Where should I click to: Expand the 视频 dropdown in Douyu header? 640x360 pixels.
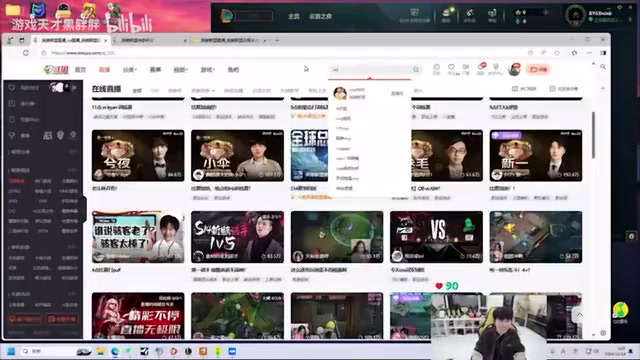pos(180,70)
